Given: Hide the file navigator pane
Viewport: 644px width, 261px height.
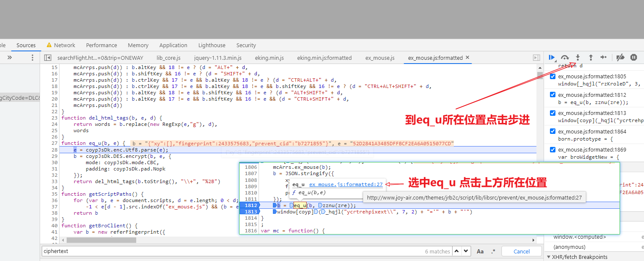Looking at the screenshot, I should click(x=48, y=58).
